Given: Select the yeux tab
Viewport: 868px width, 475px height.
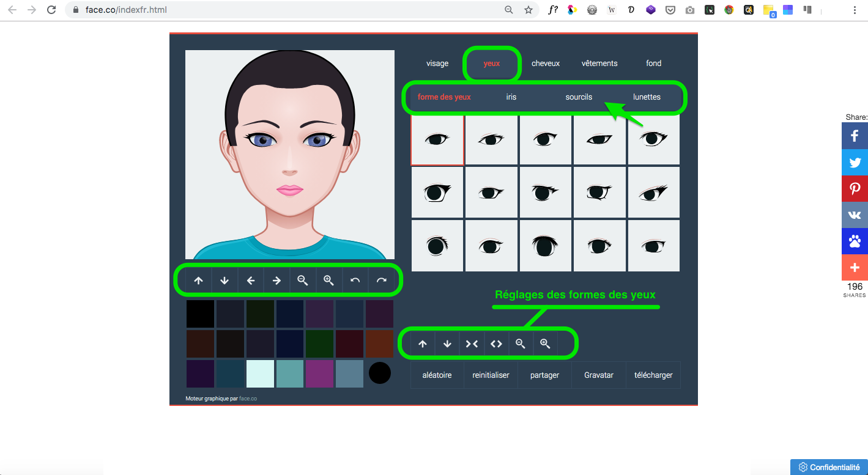Looking at the screenshot, I should [x=492, y=63].
